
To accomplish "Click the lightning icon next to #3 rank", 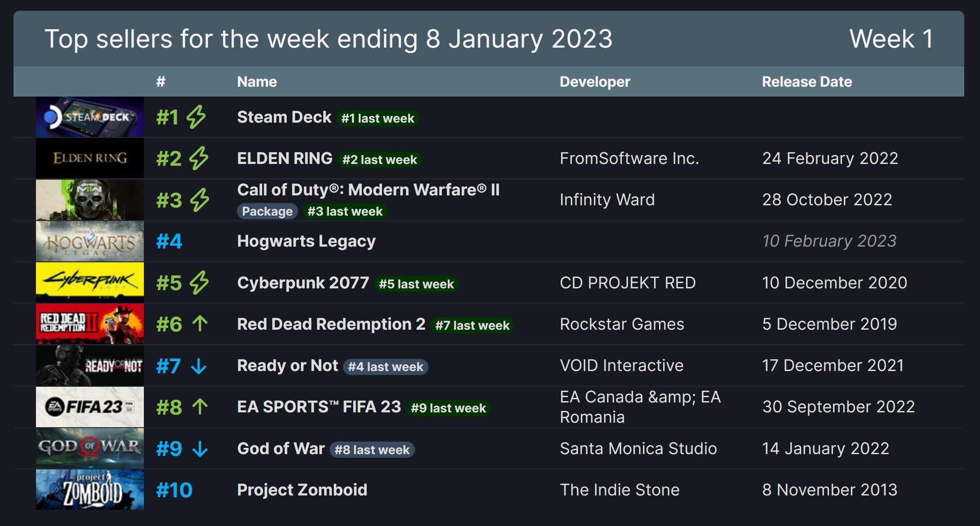I will [x=199, y=200].
